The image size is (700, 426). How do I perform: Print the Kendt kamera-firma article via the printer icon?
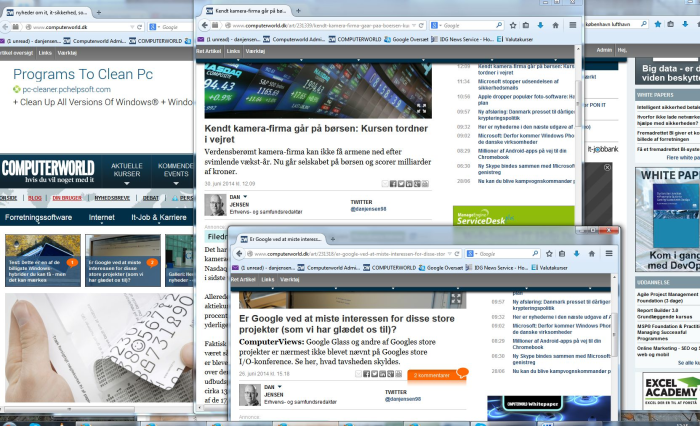pos(425,184)
